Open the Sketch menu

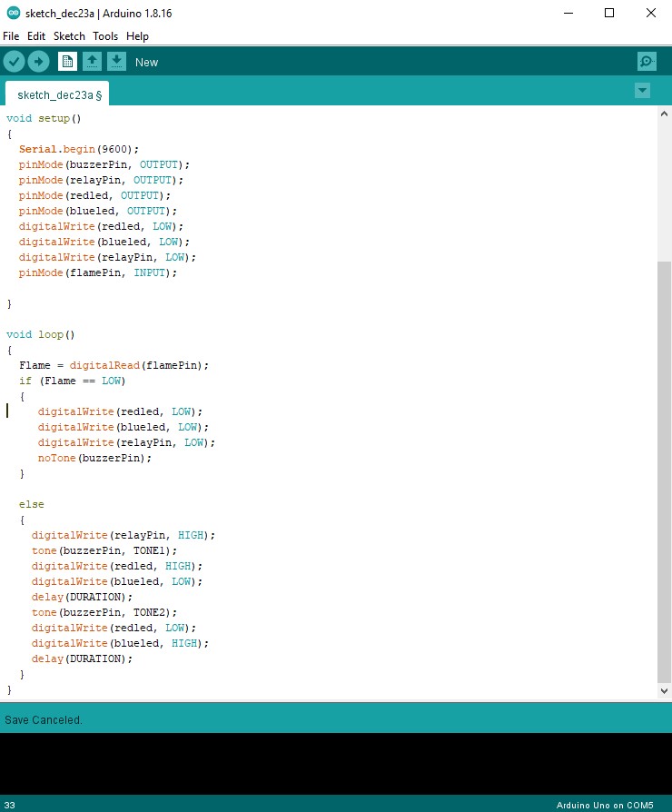click(x=69, y=36)
